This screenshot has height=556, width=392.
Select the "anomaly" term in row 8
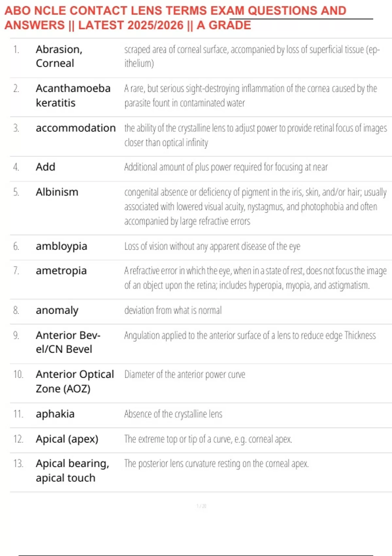57,310
